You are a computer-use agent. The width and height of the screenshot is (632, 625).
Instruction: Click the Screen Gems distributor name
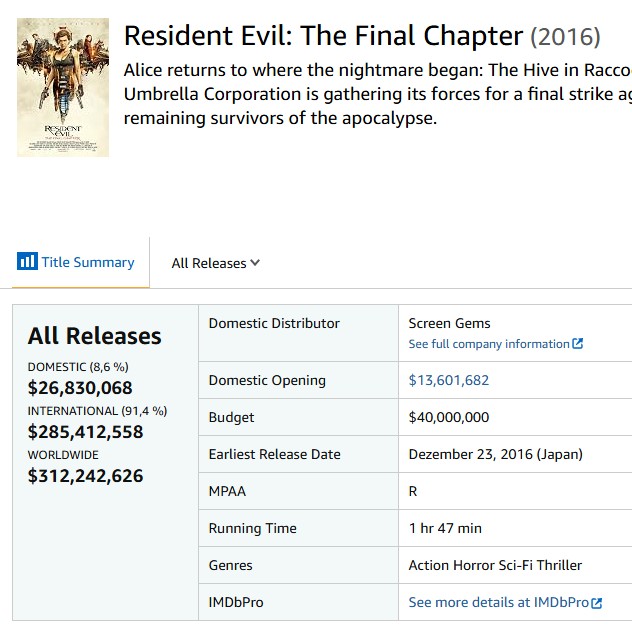click(x=449, y=323)
